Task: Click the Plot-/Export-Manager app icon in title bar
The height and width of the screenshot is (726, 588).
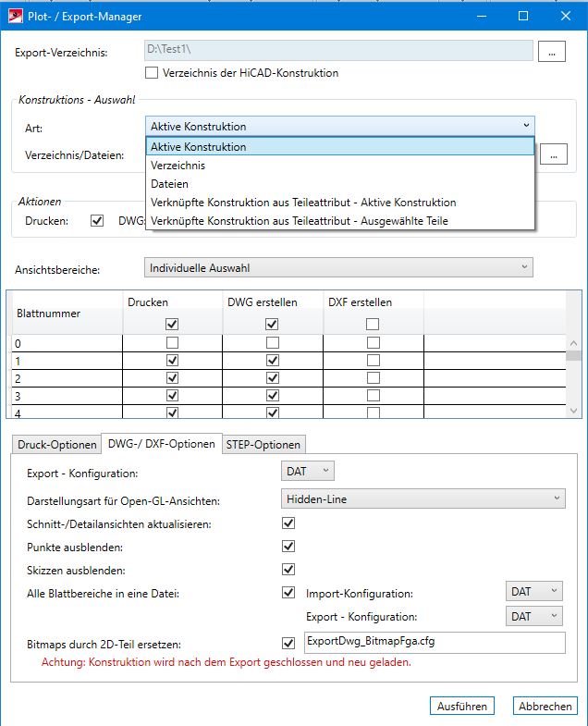Action: pyautogui.click(x=16, y=16)
